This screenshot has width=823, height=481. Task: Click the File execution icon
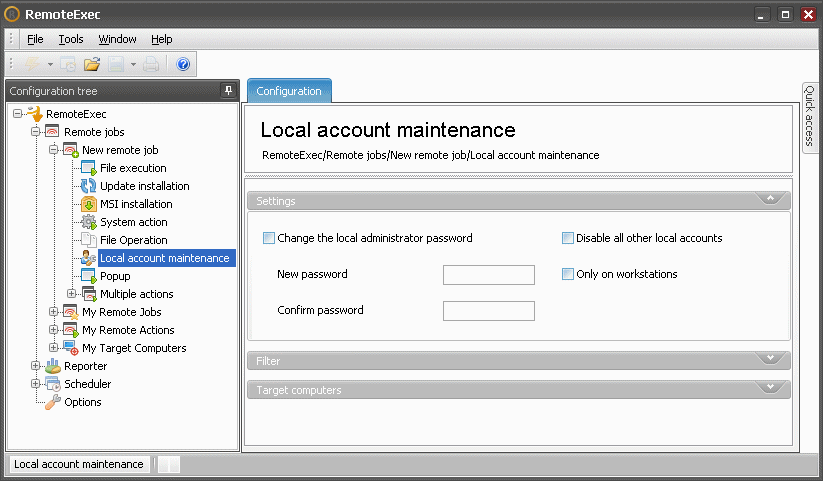pos(89,168)
